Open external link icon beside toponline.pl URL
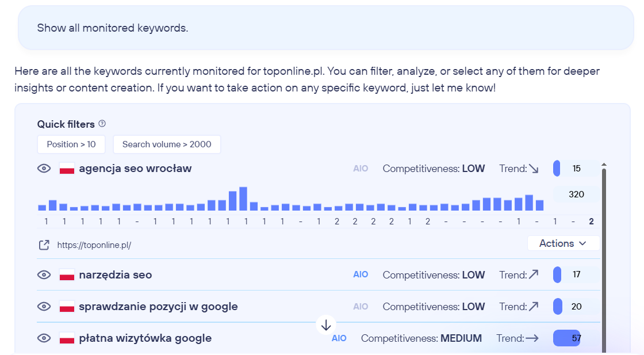 [44, 245]
